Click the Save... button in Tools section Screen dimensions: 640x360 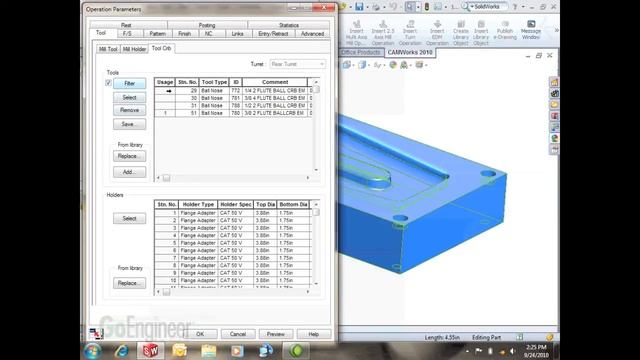(129, 124)
